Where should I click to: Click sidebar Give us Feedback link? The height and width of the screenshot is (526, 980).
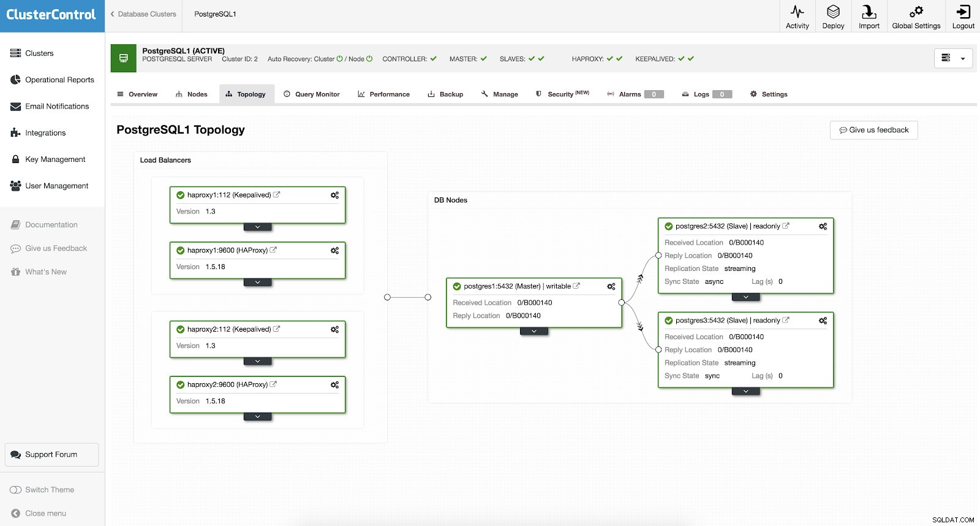(49, 248)
